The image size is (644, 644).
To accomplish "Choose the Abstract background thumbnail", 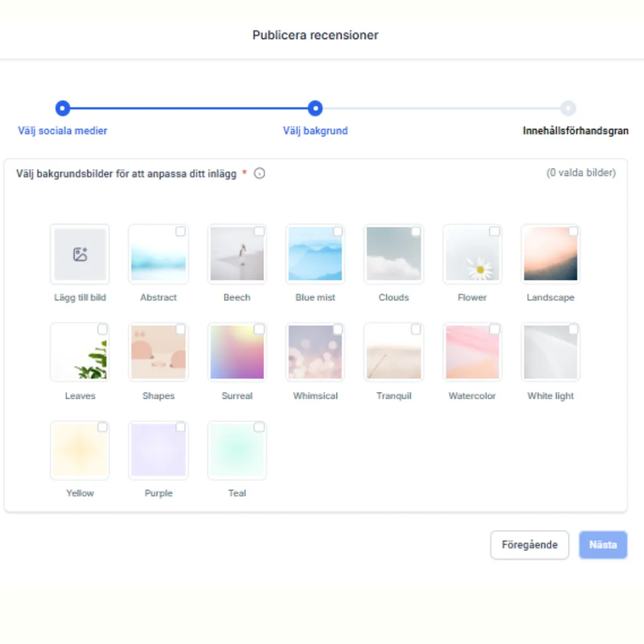I will tap(158, 254).
